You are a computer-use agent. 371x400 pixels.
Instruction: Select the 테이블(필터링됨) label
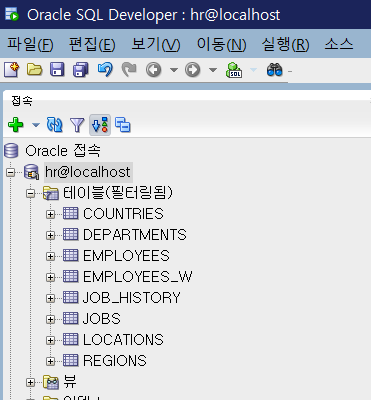point(118,193)
